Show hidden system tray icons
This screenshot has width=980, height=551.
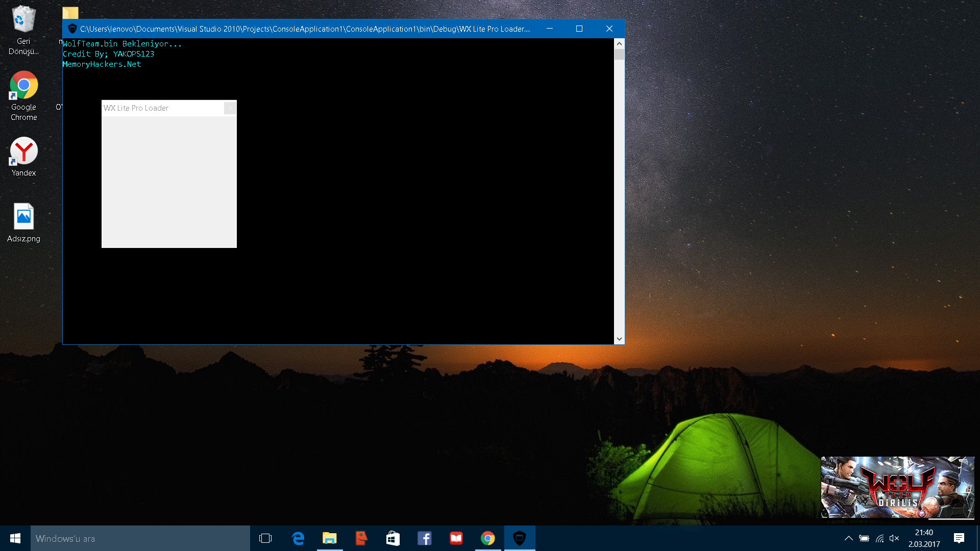coord(848,538)
